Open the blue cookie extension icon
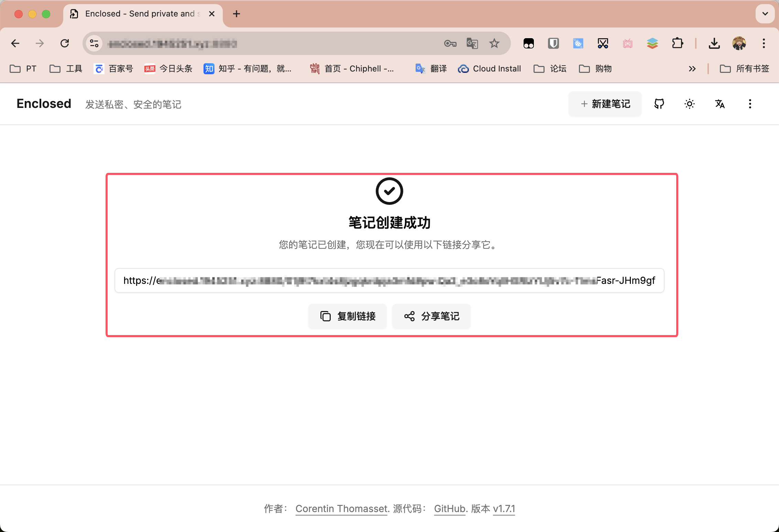Image resolution: width=779 pixels, height=532 pixels. (x=578, y=43)
